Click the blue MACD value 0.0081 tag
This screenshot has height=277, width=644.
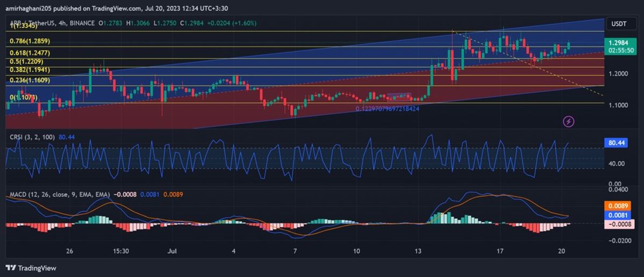(x=619, y=215)
